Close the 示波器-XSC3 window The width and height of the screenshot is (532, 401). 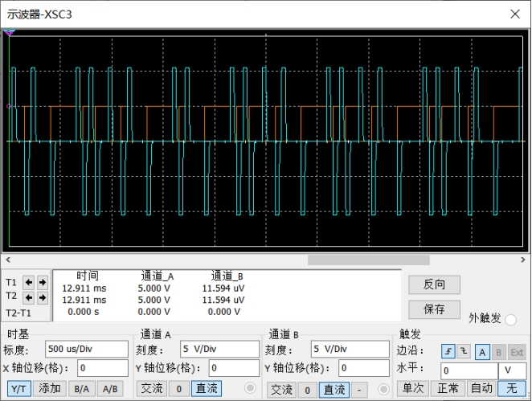click(515, 14)
